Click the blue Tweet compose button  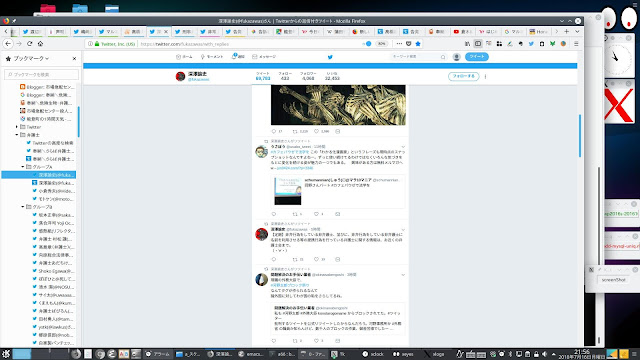tap(477, 57)
